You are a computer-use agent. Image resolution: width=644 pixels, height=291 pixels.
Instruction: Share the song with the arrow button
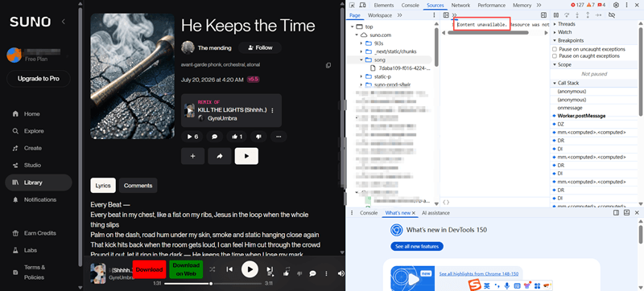(219, 156)
